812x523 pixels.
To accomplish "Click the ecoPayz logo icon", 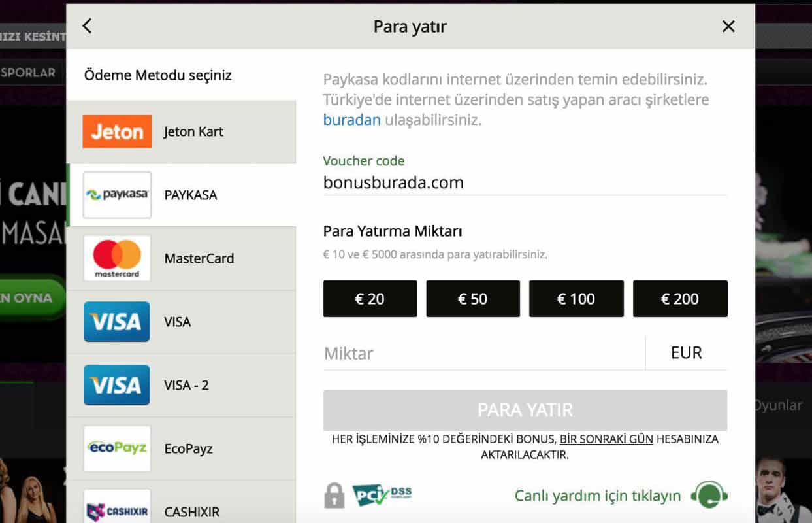I will 117,448.
